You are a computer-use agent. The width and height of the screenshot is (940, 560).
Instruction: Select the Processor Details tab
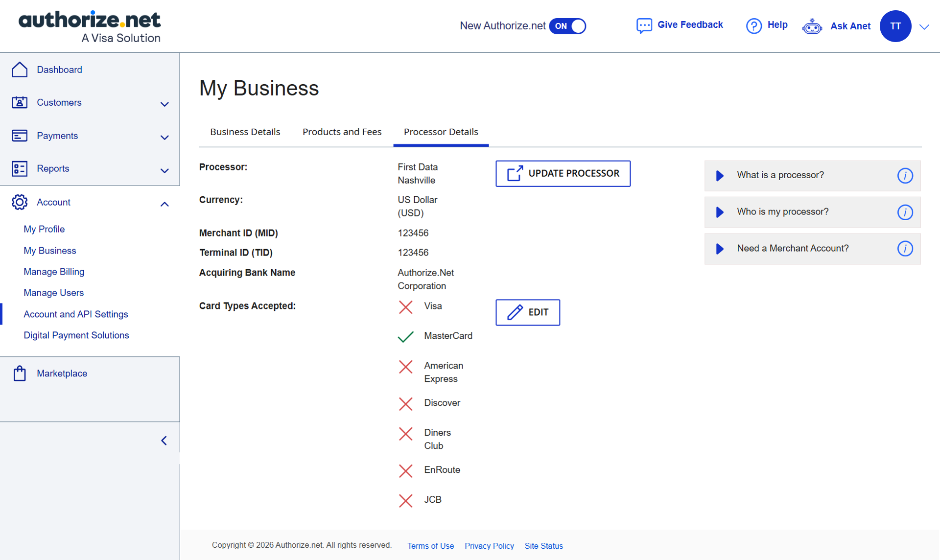point(441,132)
